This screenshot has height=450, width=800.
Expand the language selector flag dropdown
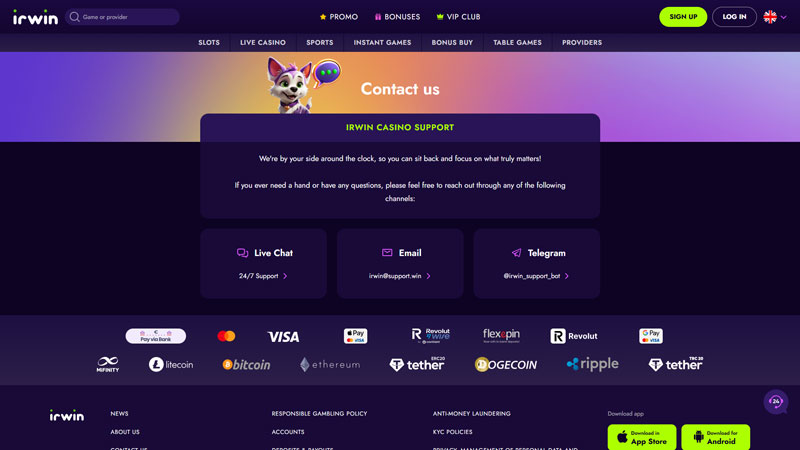pyautogui.click(x=774, y=17)
